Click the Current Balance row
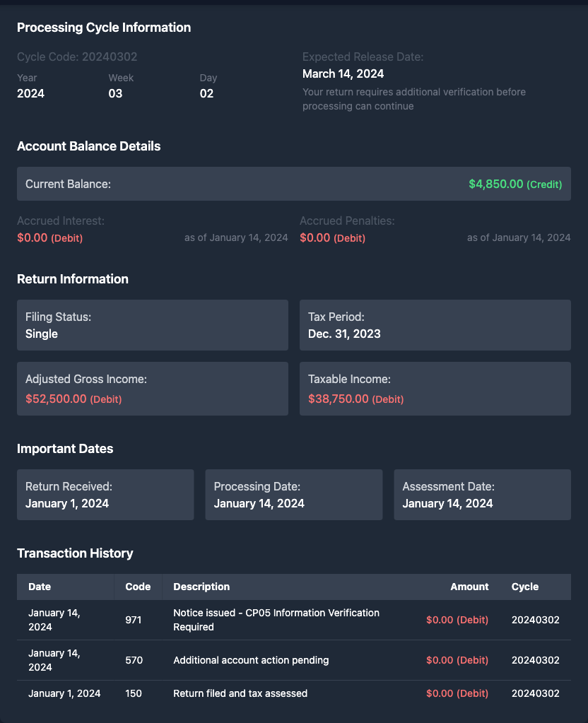Image resolution: width=588 pixels, height=723 pixels. click(293, 184)
